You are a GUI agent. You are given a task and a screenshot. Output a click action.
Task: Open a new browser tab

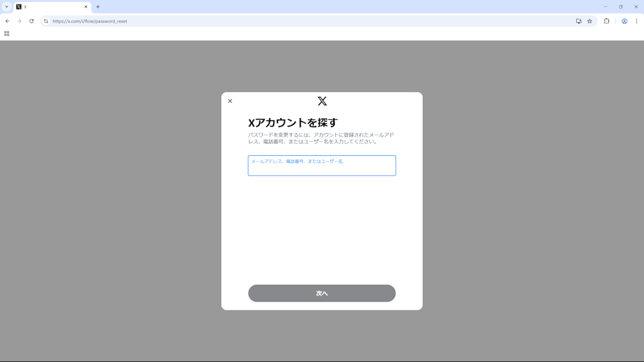[x=98, y=7]
